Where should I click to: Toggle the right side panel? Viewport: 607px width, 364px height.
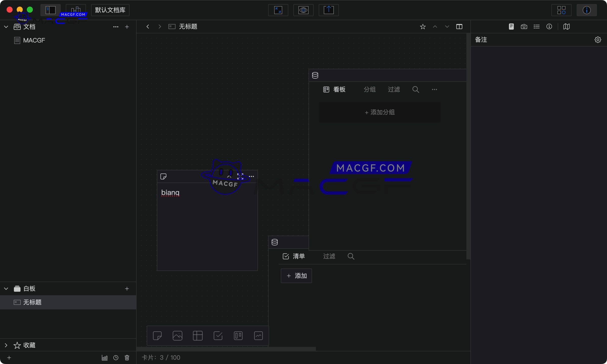click(x=459, y=27)
